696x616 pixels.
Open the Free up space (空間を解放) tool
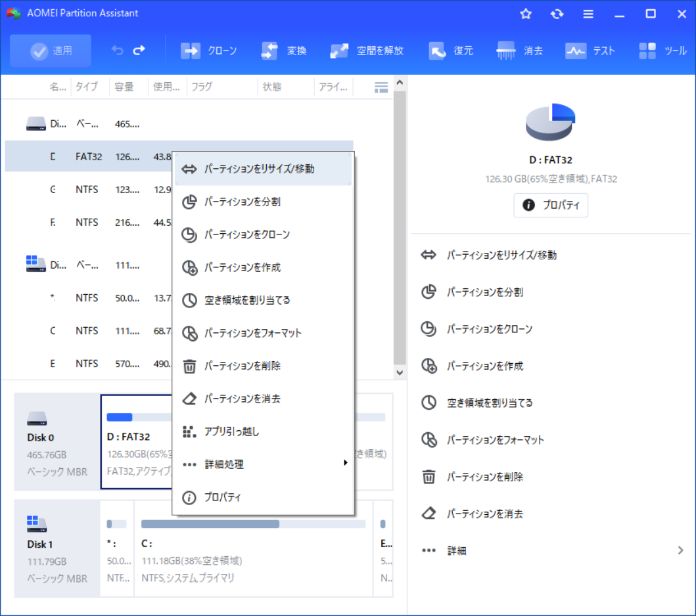click(x=367, y=51)
